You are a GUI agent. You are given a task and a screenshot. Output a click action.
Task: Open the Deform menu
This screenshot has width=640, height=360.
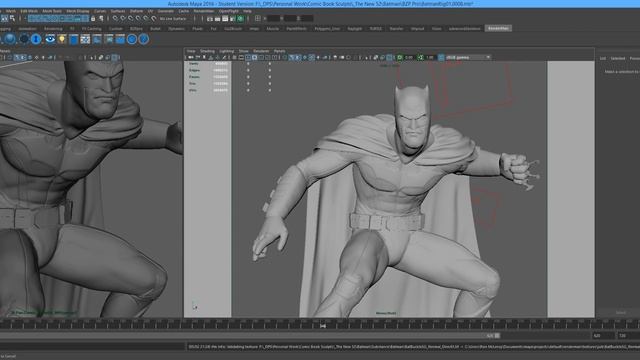pyautogui.click(x=136, y=11)
